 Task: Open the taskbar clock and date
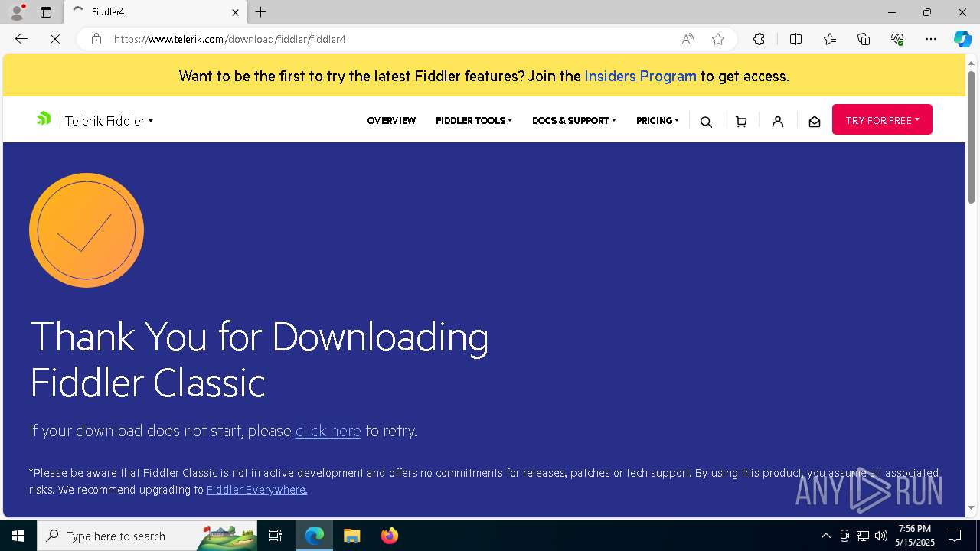click(x=915, y=536)
